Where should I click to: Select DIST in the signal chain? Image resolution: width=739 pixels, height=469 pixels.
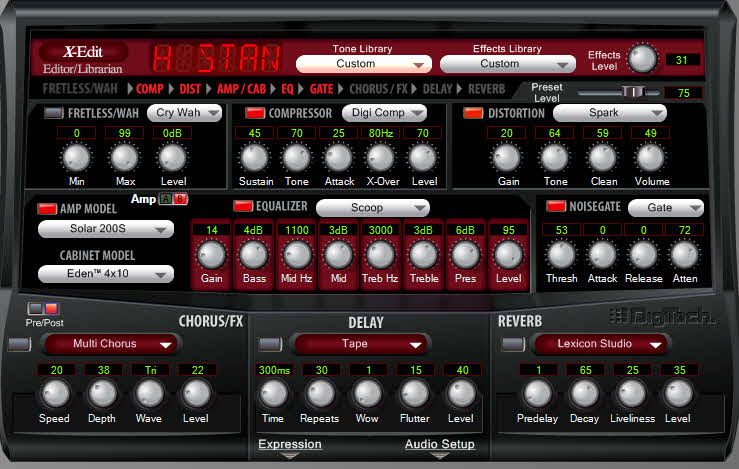coord(190,89)
